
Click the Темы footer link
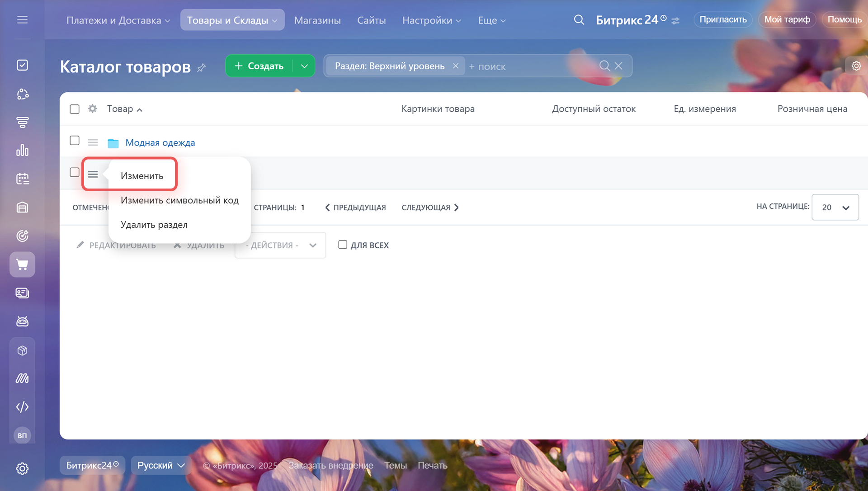tap(396, 465)
